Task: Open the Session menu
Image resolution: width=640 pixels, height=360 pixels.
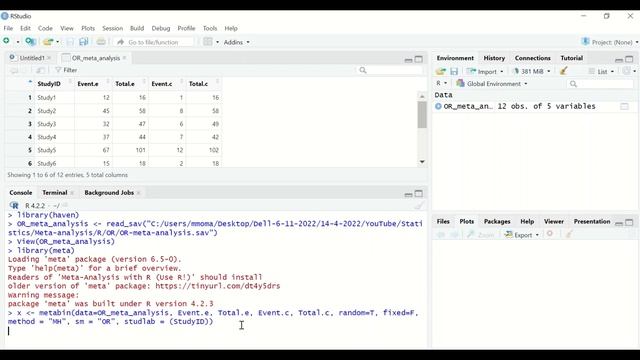Action: (x=113, y=28)
